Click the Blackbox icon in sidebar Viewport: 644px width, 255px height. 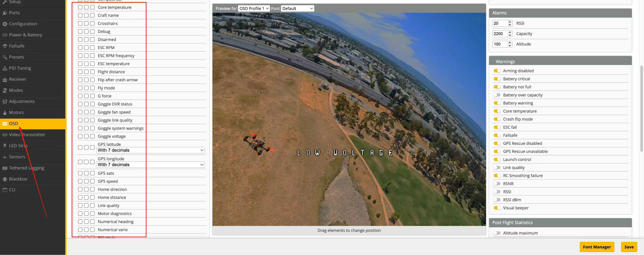pyautogui.click(x=5, y=179)
